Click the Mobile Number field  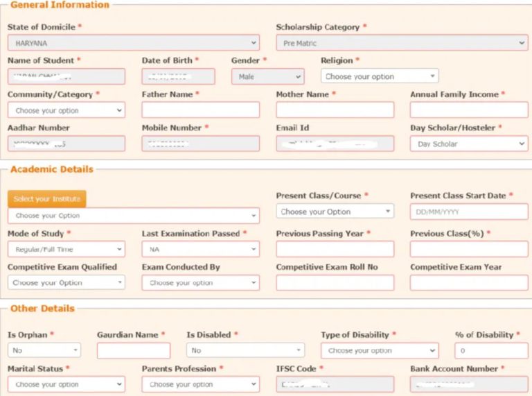click(200, 144)
